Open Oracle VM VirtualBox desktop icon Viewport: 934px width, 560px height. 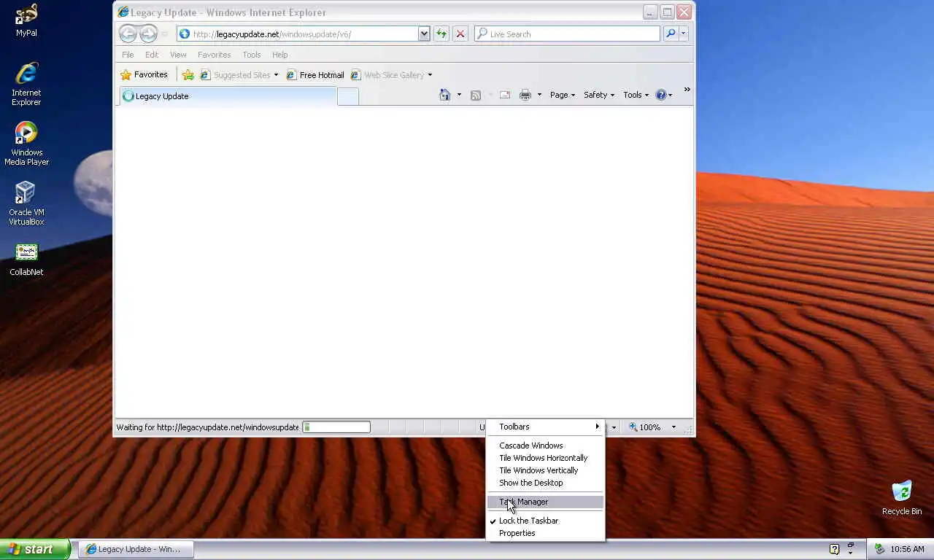pos(26,203)
